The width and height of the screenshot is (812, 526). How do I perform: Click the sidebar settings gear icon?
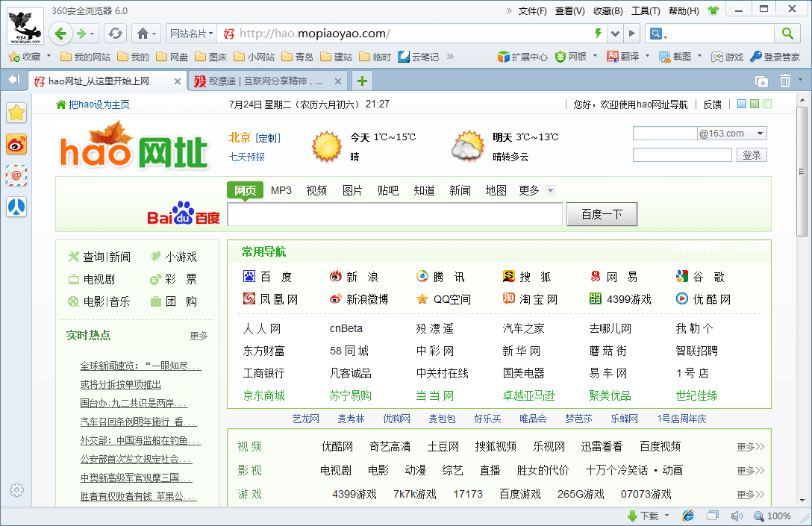(16, 490)
